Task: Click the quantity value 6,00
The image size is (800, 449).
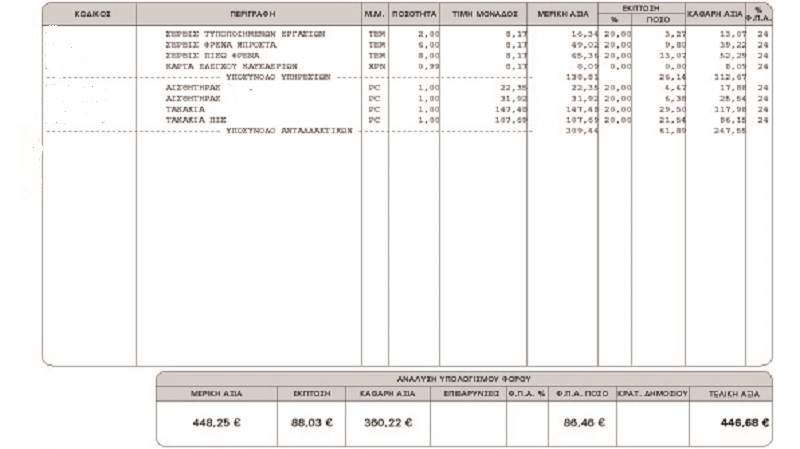Action: [x=429, y=45]
